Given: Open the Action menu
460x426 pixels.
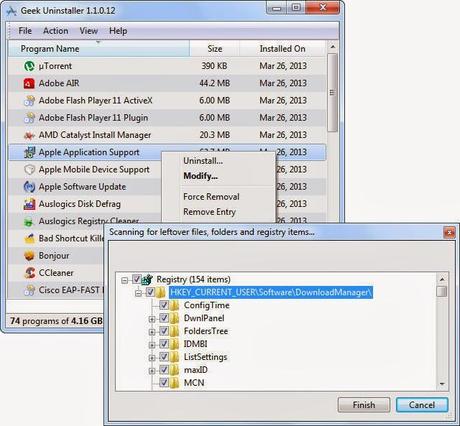Looking at the screenshot, I should [56, 31].
